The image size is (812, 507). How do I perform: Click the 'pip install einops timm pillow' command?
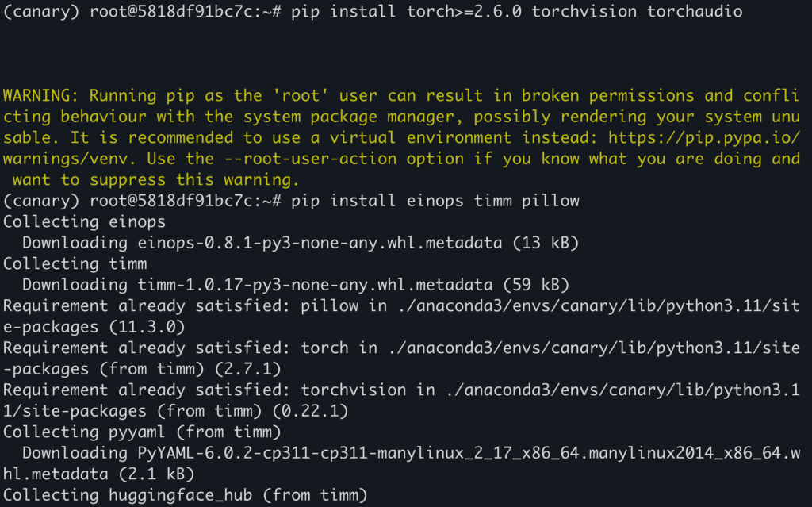[435, 202]
